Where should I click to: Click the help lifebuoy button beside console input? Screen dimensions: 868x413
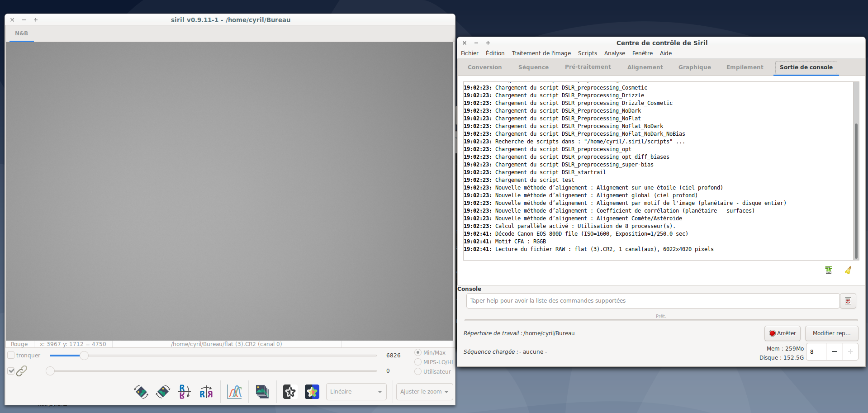click(x=848, y=301)
